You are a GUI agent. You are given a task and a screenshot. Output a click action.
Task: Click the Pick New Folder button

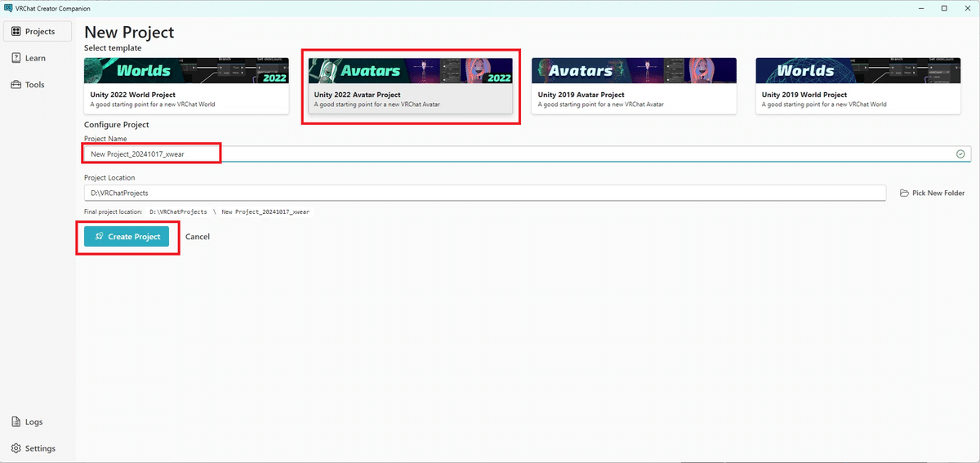click(932, 194)
